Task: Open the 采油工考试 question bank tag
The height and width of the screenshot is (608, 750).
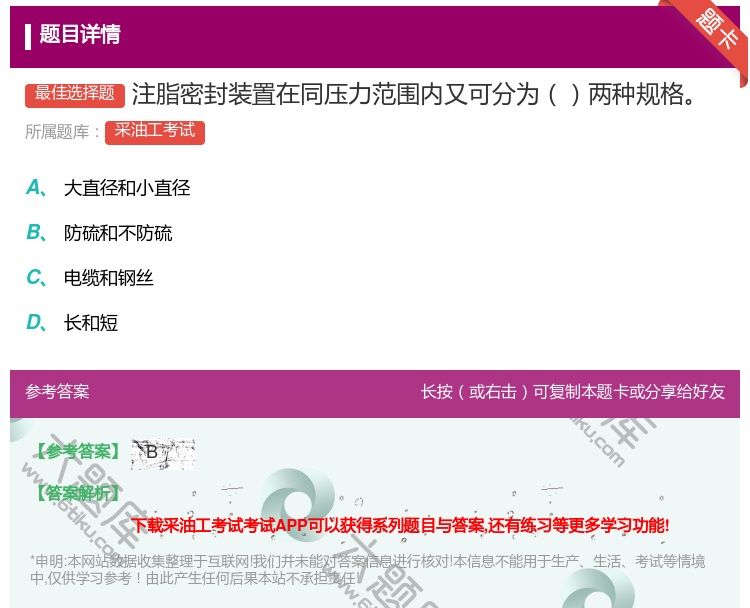Action: pos(154,132)
